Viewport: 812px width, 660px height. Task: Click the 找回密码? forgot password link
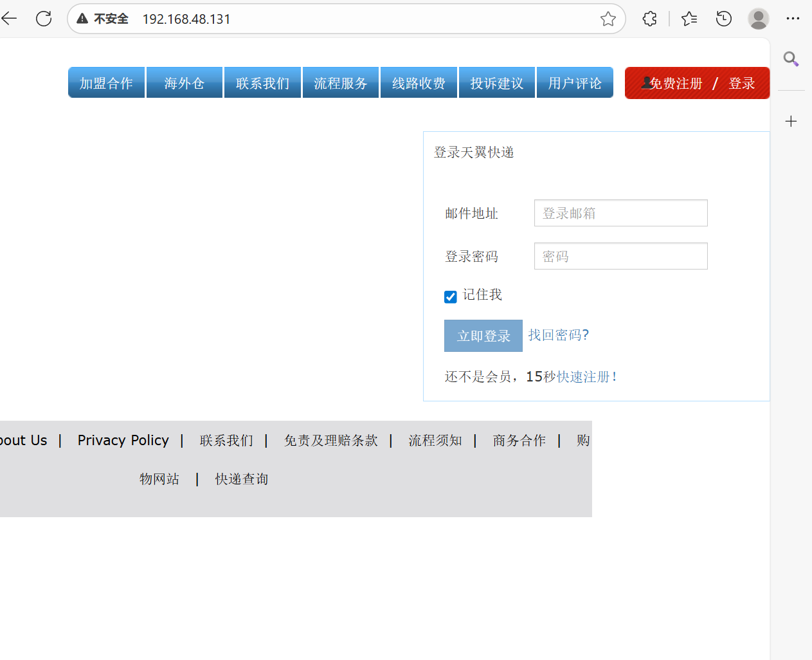(x=559, y=335)
